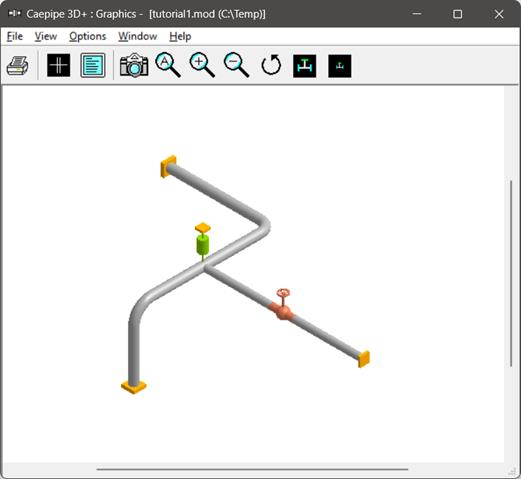Click the red valve on the pipe
Viewport: 521px width, 479px height.
click(283, 307)
